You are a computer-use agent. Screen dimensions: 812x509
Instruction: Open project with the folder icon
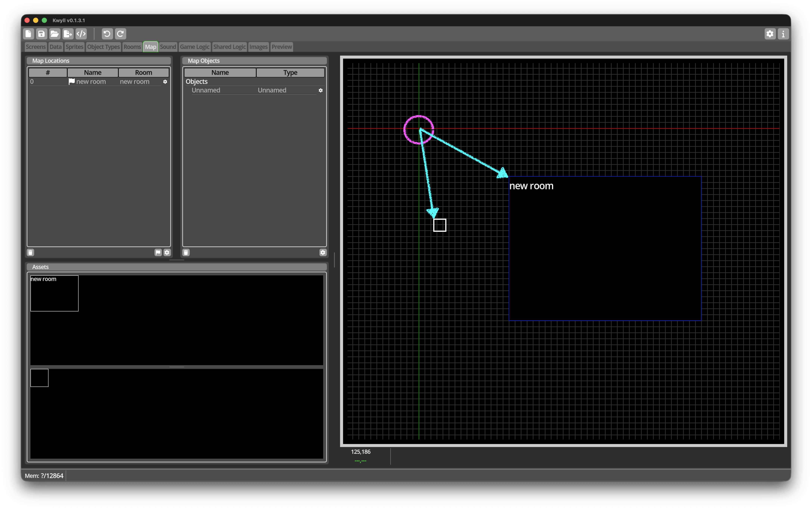click(54, 34)
